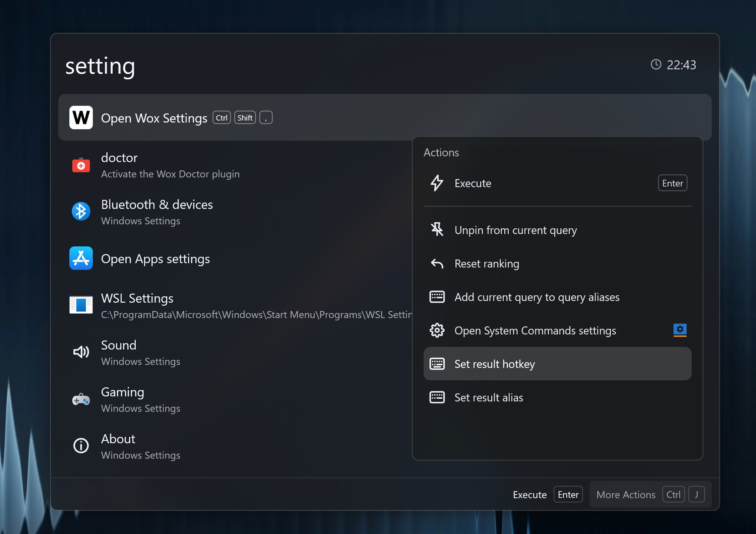
Task: Click the doctor first-aid kit icon
Action: [81, 165]
